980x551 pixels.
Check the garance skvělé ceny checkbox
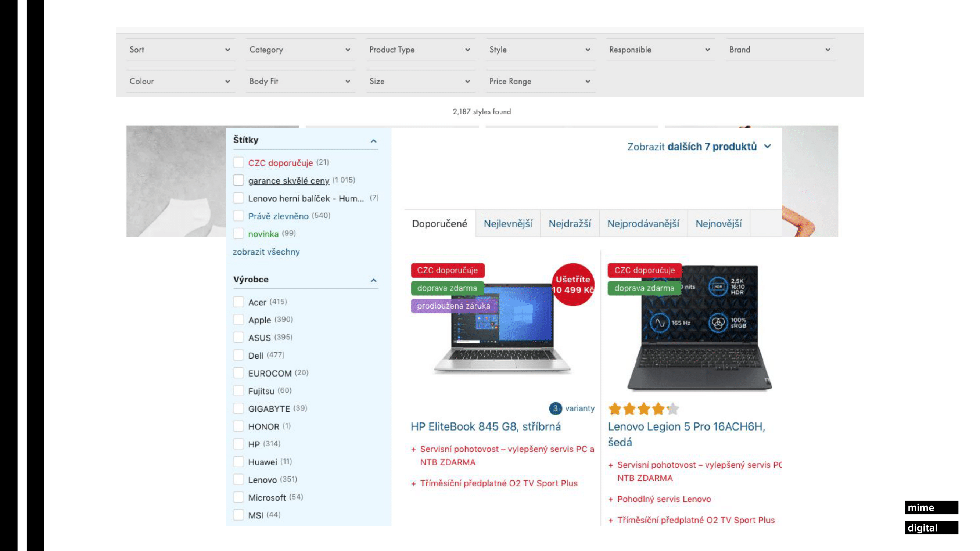238,180
